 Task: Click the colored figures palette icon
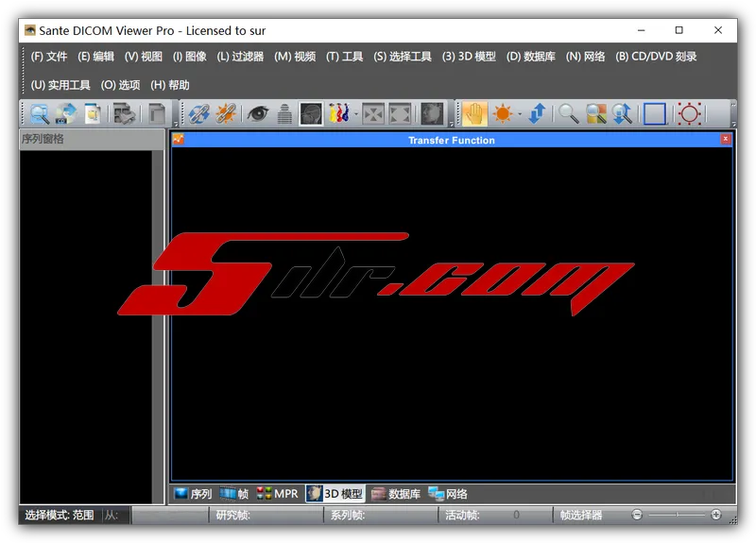click(x=339, y=113)
